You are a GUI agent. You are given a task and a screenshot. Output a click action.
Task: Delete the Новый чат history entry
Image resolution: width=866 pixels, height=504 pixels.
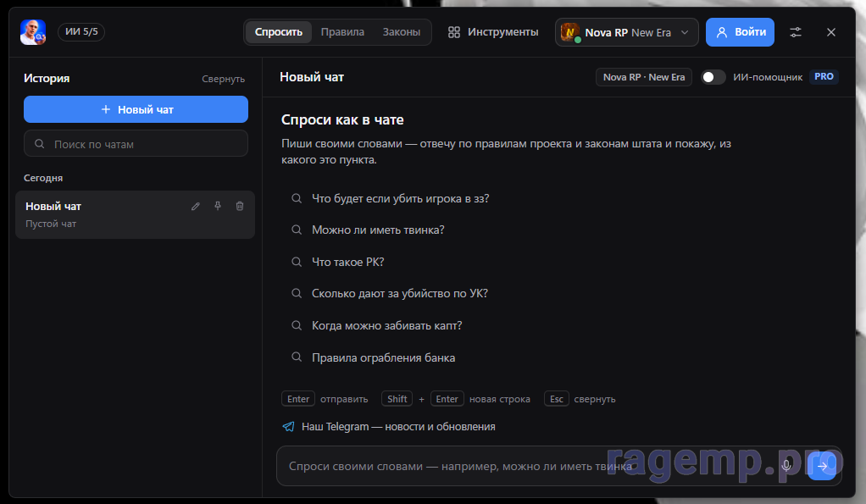coord(240,206)
